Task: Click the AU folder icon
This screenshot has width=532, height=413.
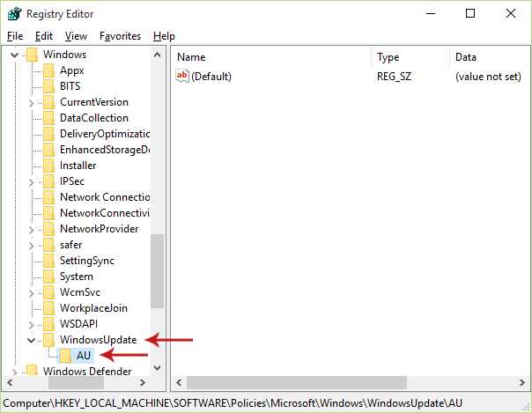Action: [65, 356]
